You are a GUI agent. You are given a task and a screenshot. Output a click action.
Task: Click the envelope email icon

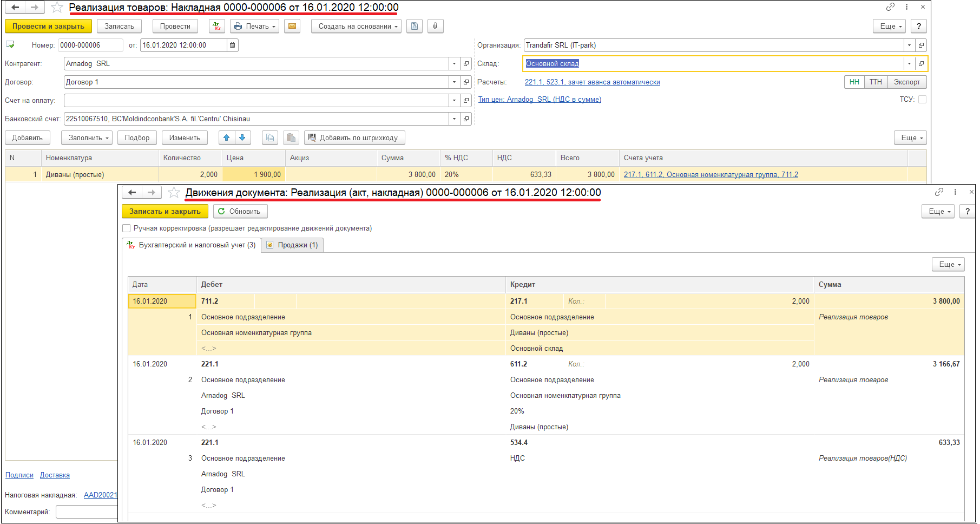click(x=292, y=27)
